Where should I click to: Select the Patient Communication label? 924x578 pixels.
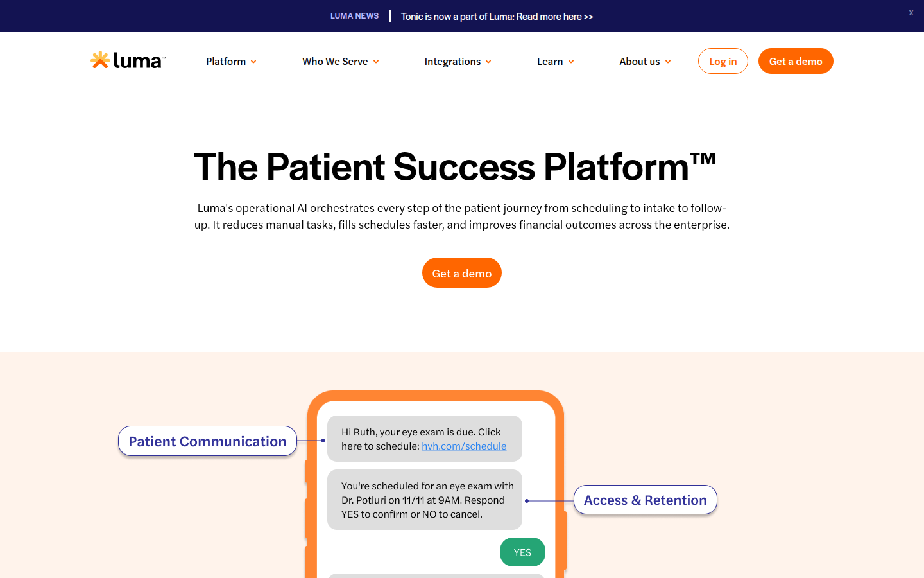[x=207, y=441]
